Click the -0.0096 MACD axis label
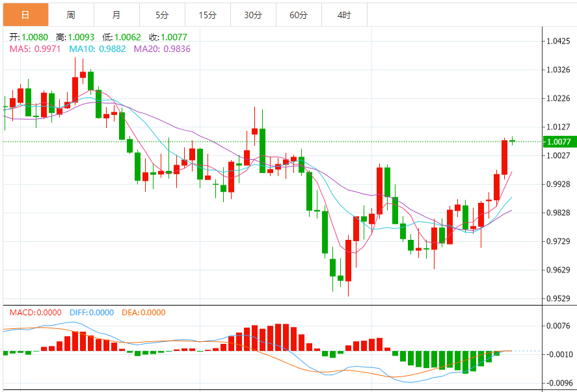 (558, 383)
